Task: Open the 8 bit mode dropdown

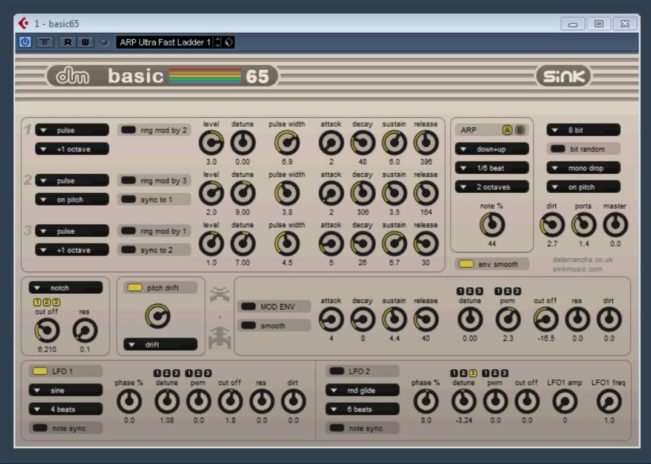Action: pyautogui.click(x=583, y=130)
